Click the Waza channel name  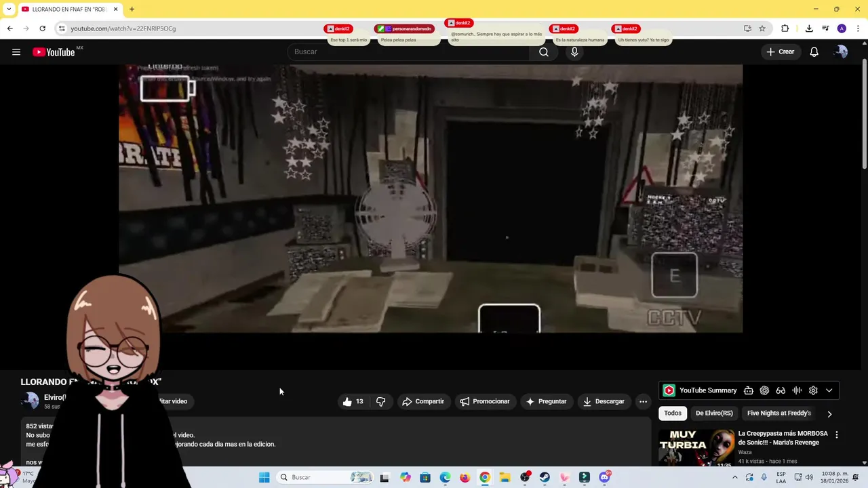point(745,452)
